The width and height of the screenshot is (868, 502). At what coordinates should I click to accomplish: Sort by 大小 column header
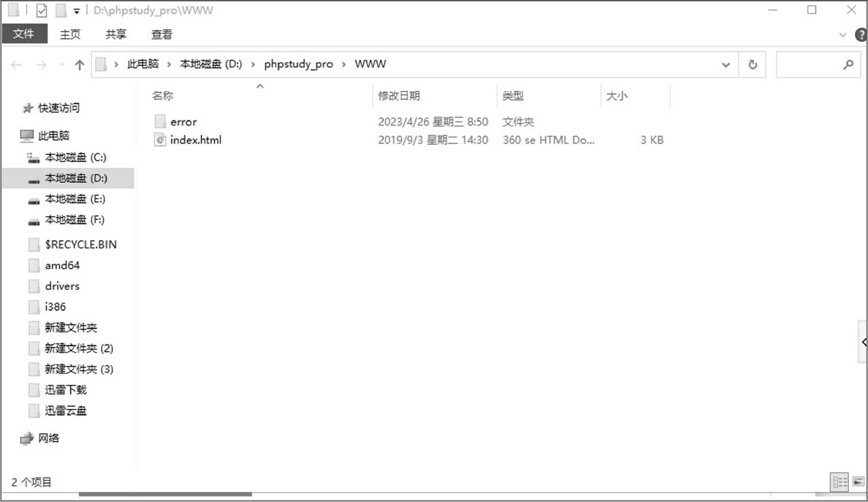pyautogui.click(x=617, y=96)
